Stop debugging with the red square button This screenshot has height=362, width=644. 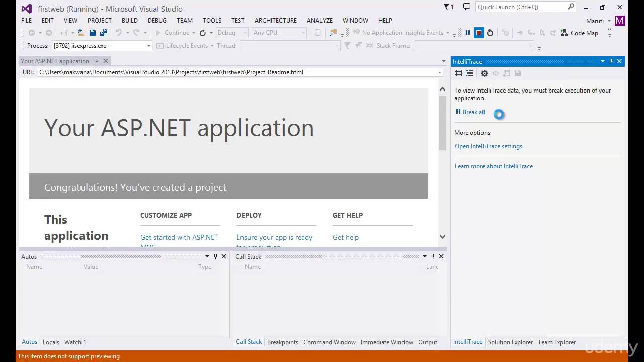[479, 33]
